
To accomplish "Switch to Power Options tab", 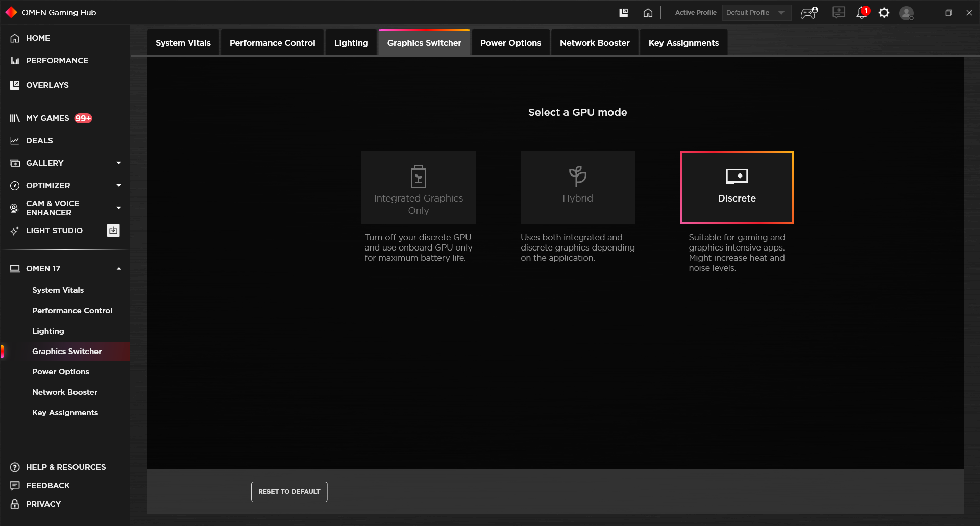I will click(510, 43).
